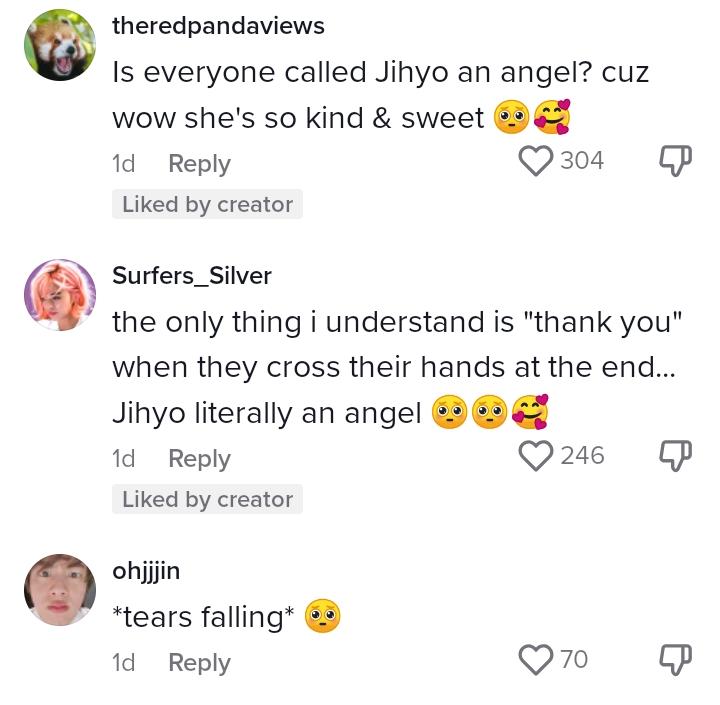Open ohjjjin profile picture

point(60,590)
